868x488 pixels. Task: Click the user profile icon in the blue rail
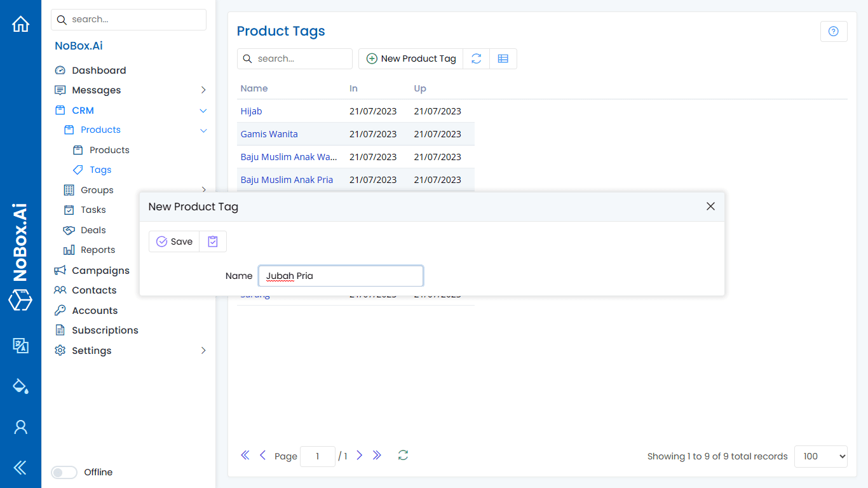click(x=20, y=427)
